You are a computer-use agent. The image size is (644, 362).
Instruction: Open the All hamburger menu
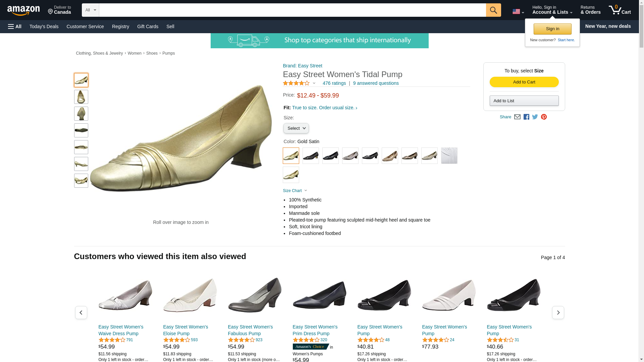(15, 26)
